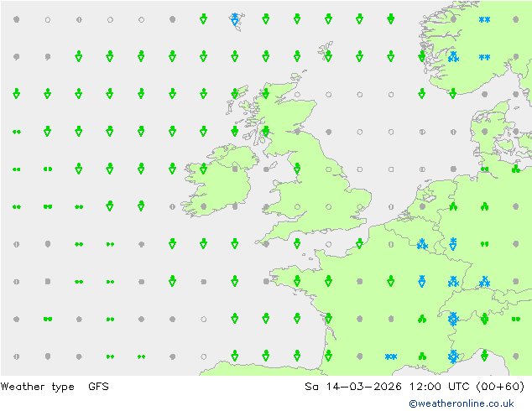Viewport: 532px width, 411px height.
Task: Click the gray dot symbol at Brittany's western tip
Action: [x=266, y=282]
